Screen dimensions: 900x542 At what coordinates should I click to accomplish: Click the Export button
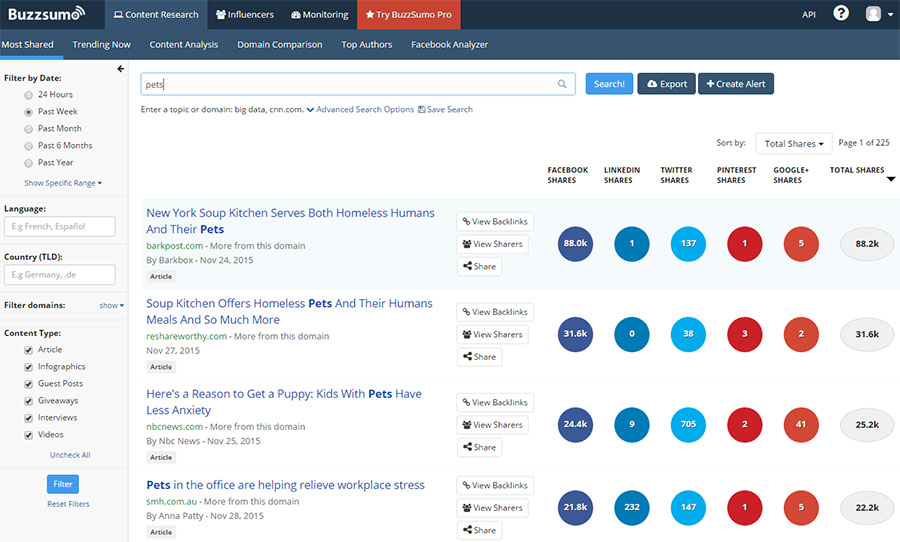click(x=666, y=84)
